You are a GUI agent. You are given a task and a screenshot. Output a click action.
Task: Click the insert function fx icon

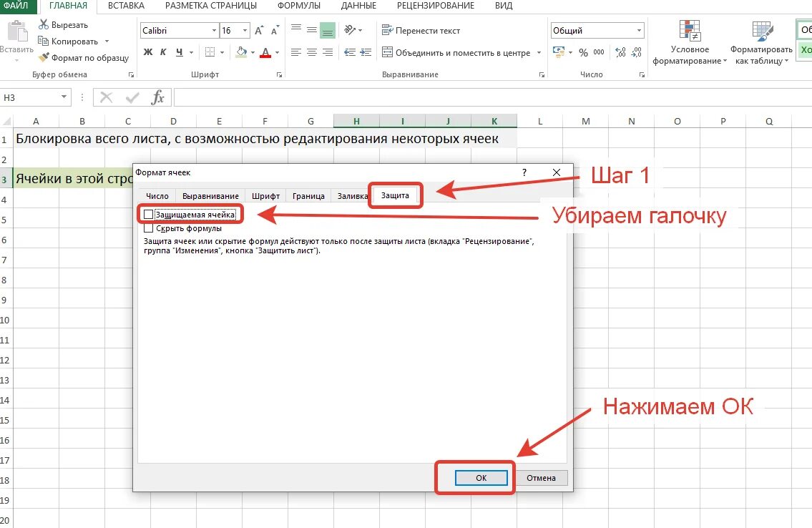coord(157,97)
